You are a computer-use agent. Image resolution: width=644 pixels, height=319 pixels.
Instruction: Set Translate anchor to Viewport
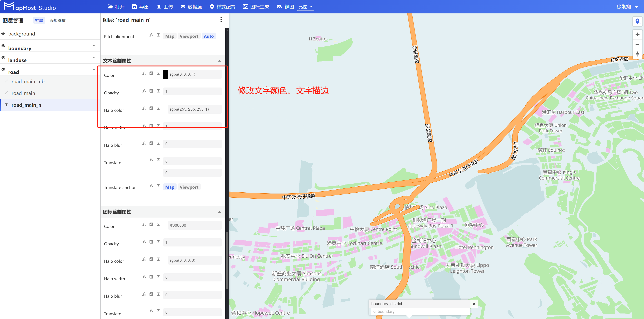pyautogui.click(x=189, y=187)
